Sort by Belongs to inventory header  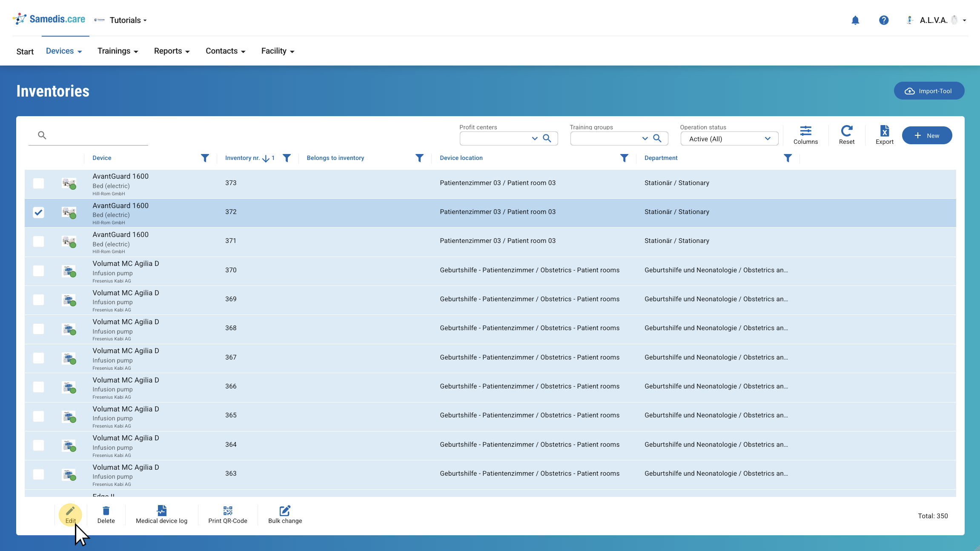click(335, 158)
